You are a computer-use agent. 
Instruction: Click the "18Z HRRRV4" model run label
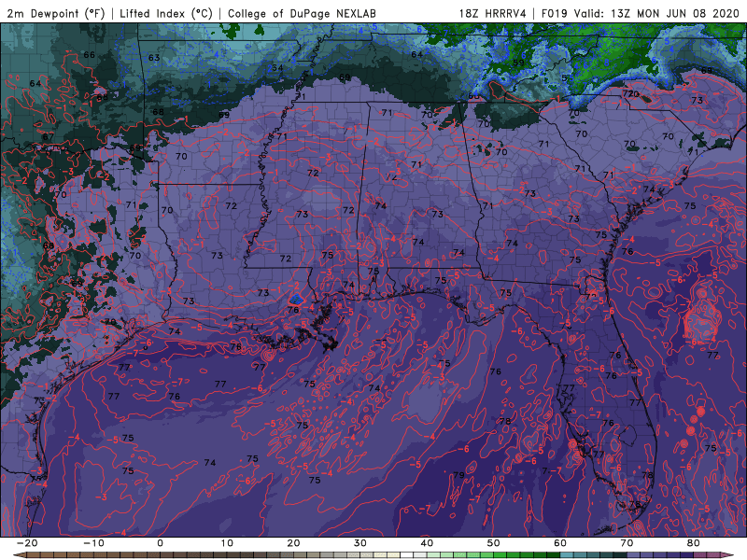pos(492,13)
